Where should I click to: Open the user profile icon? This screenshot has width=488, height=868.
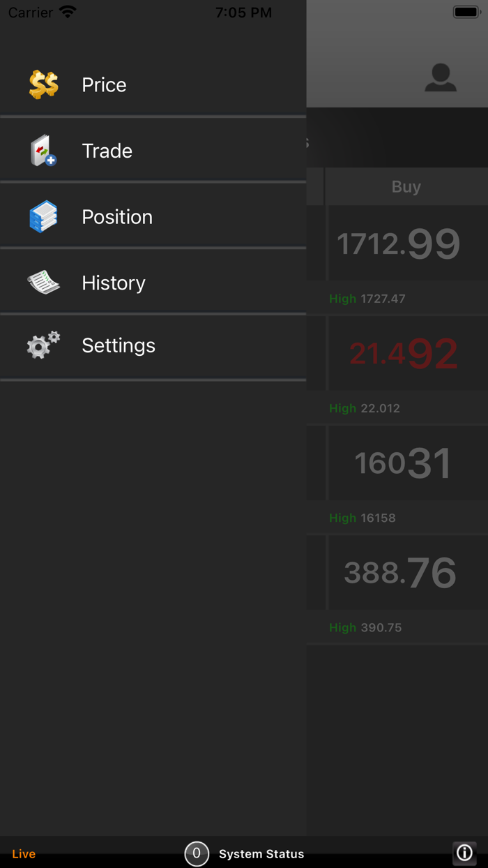click(x=441, y=77)
